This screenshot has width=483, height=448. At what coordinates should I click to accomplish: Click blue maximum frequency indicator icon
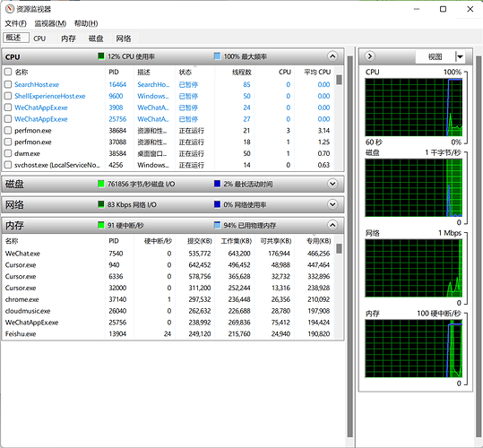pyautogui.click(x=217, y=56)
